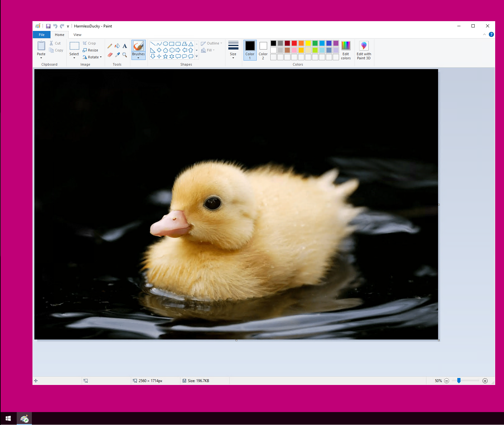Choose the Right arrow shape
Viewport: 504px width, 425px height.
click(x=178, y=50)
